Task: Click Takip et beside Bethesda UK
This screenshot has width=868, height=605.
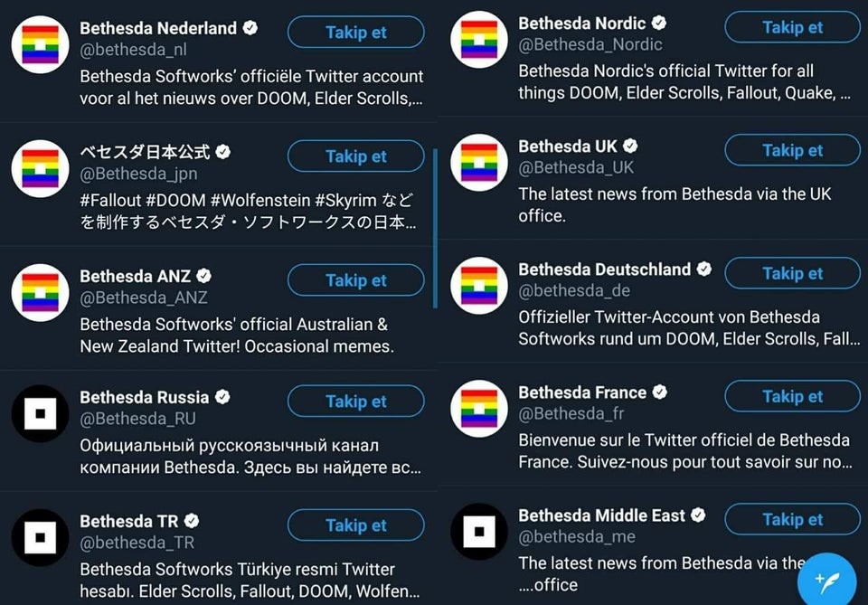Action: tap(793, 150)
